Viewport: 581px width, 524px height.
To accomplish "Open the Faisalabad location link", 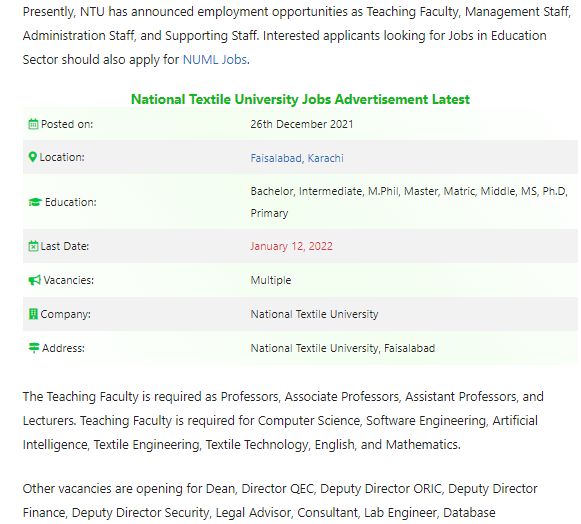I will 276,158.
